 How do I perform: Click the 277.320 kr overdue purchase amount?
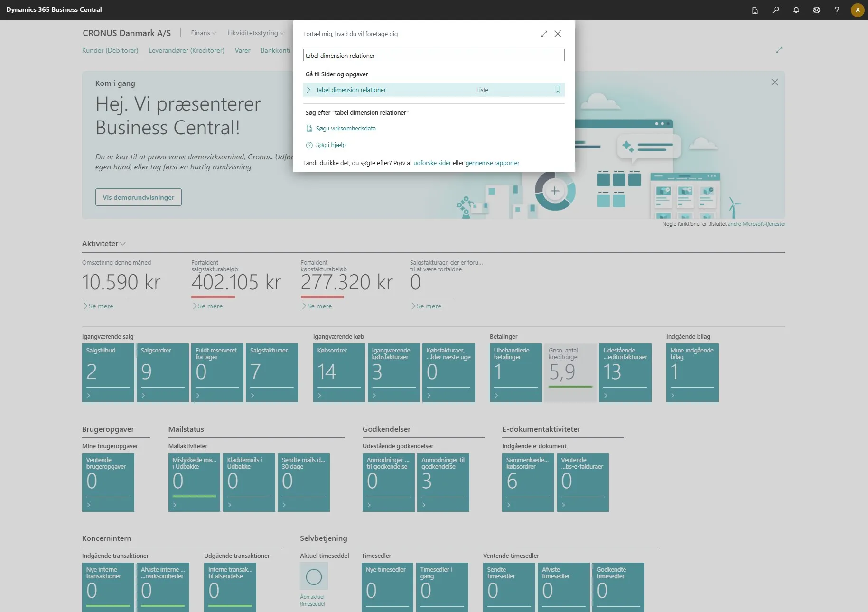click(347, 282)
